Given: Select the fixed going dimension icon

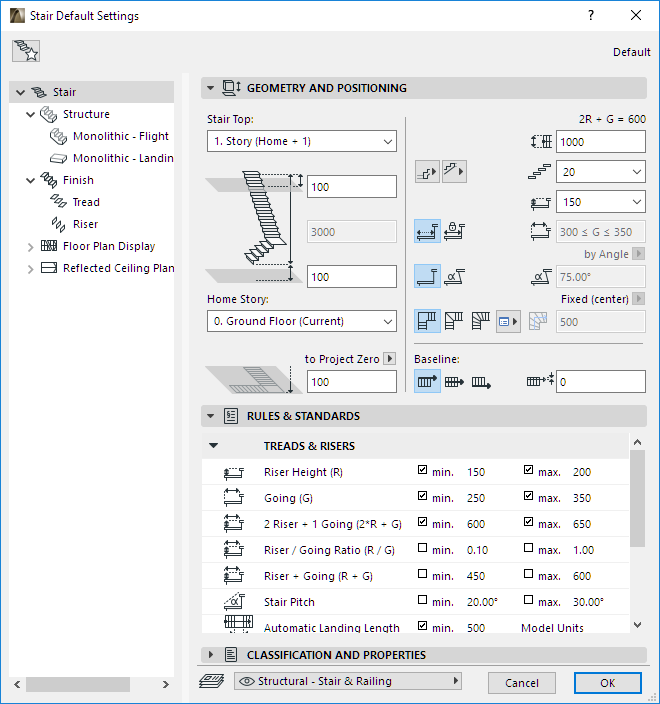Looking at the screenshot, I should pyautogui.click(x=427, y=232).
